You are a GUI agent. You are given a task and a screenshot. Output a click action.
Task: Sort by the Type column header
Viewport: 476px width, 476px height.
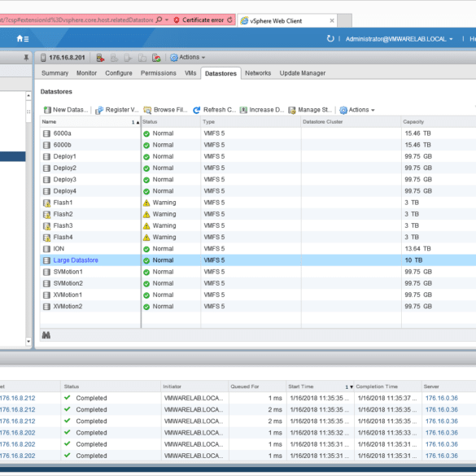(x=251, y=122)
